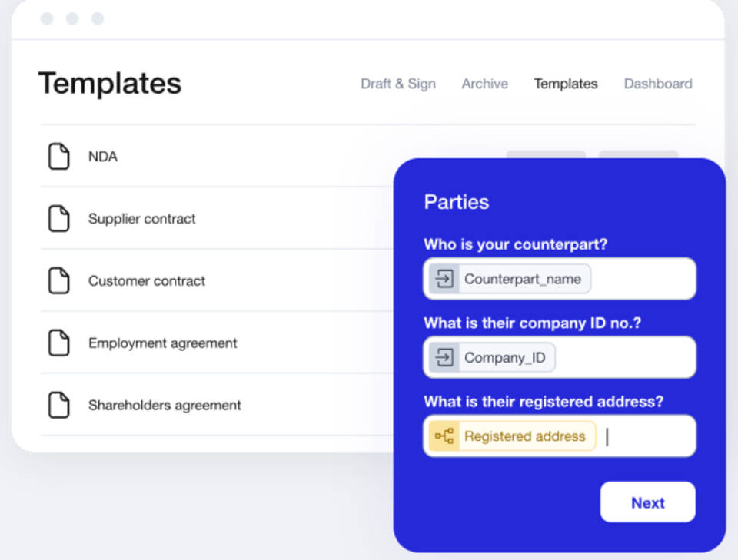Click the document icon beside Employment agreement
Image resolution: width=738 pixels, height=560 pixels.
coord(59,343)
